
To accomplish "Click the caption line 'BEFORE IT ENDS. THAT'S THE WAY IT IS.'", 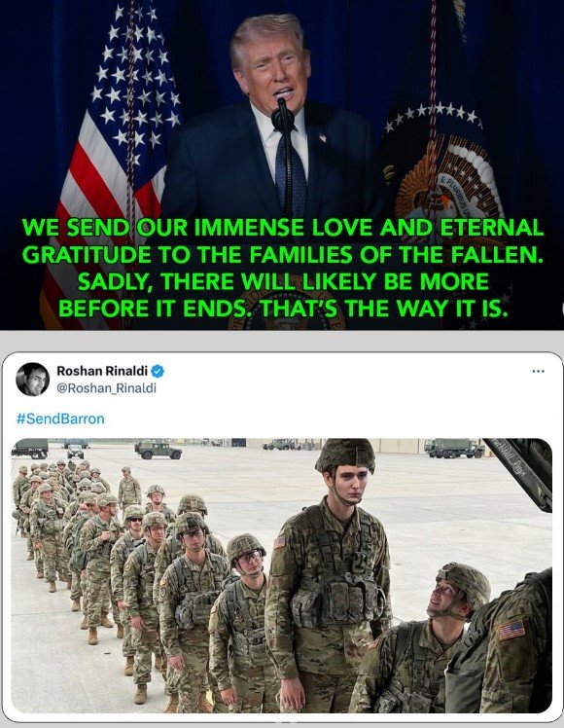I will click(283, 308).
